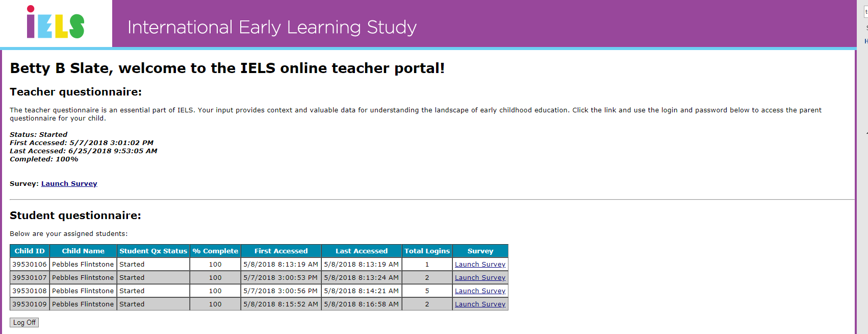Click the Teacher questionnaire heading
The height and width of the screenshot is (334, 868).
click(75, 92)
